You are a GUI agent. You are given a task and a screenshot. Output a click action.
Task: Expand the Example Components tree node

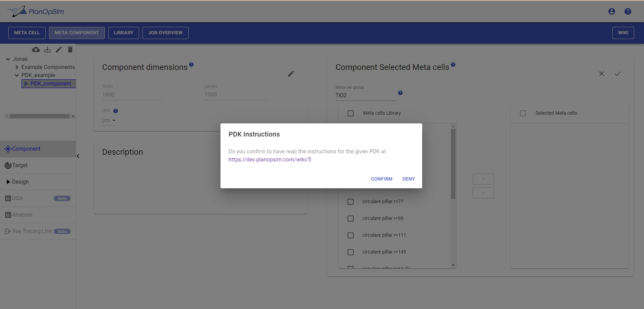[17, 67]
